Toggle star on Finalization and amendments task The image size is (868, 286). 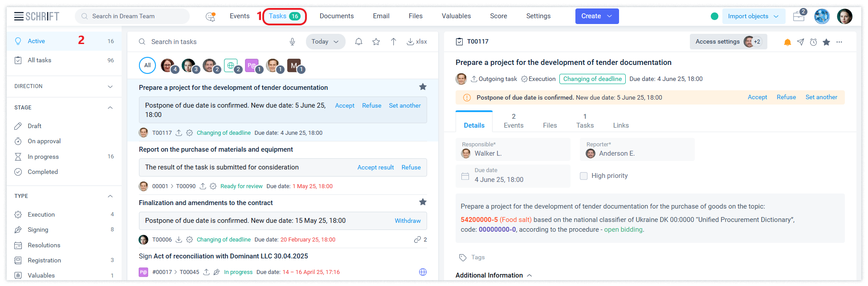tap(423, 202)
